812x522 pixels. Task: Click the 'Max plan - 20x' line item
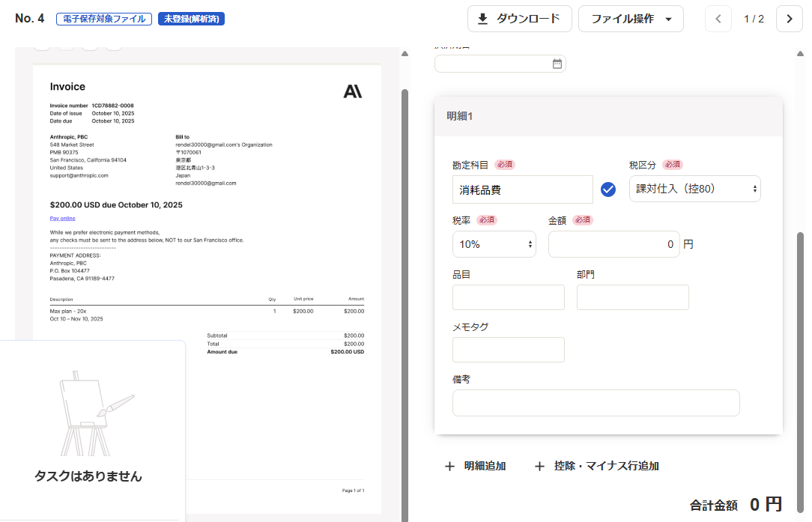(68, 312)
